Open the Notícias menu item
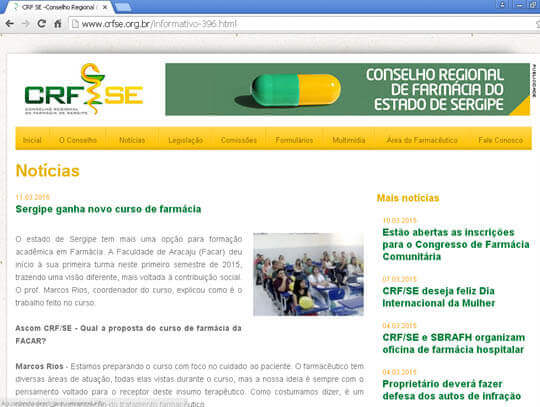The height and width of the screenshot is (407, 540). [x=132, y=140]
